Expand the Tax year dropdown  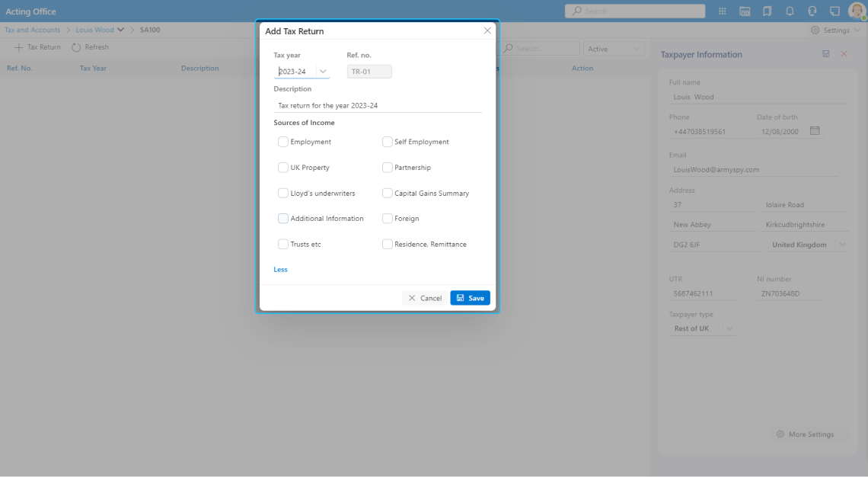323,72
